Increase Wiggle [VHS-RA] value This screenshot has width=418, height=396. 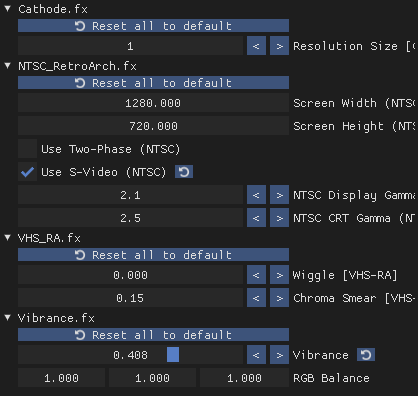coord(279,275)
